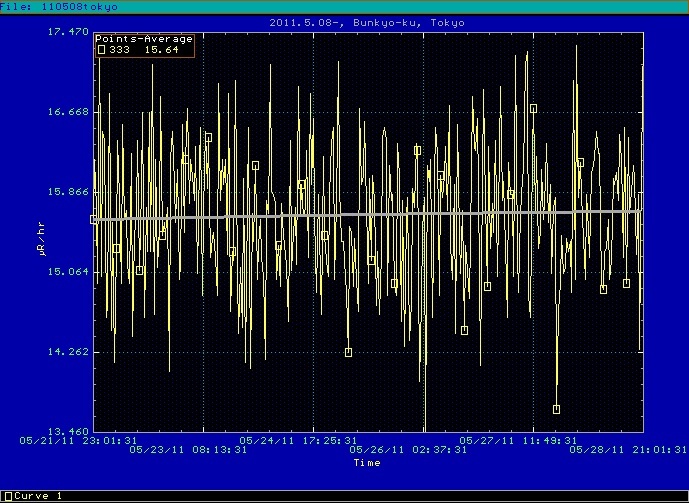Click the File: 110508tokyo label
Screen dimensions: 689x503
[x=47, y=6]
